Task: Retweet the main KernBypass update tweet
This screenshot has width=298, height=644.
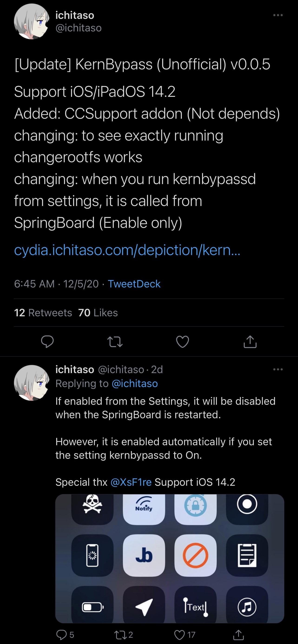Action: coord(115,342)
